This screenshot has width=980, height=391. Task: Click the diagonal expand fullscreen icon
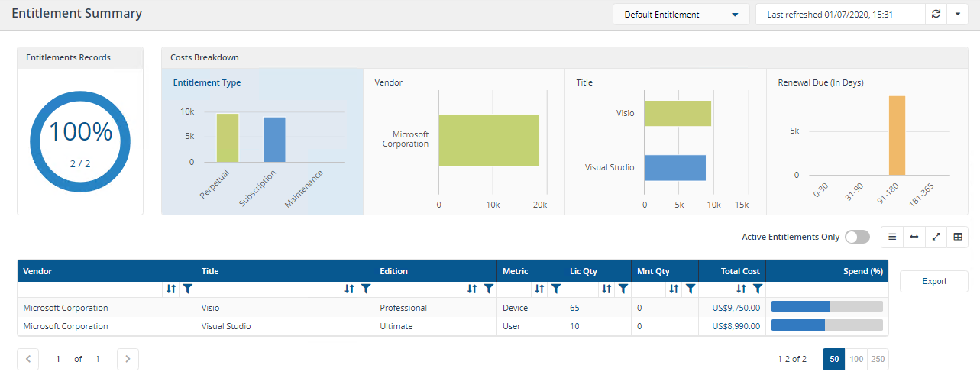click(x=936, y=238)
